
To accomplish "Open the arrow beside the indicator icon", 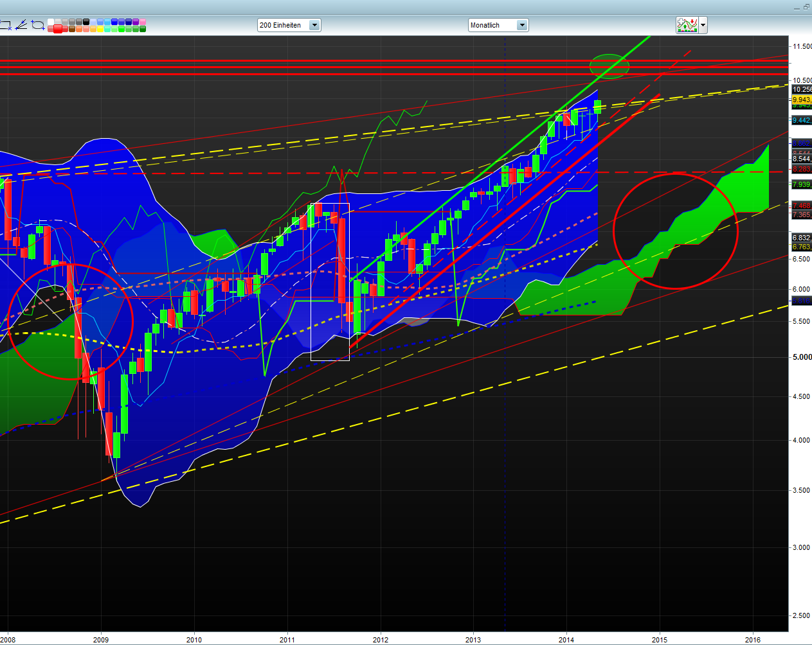I will (x=703, y=26).
